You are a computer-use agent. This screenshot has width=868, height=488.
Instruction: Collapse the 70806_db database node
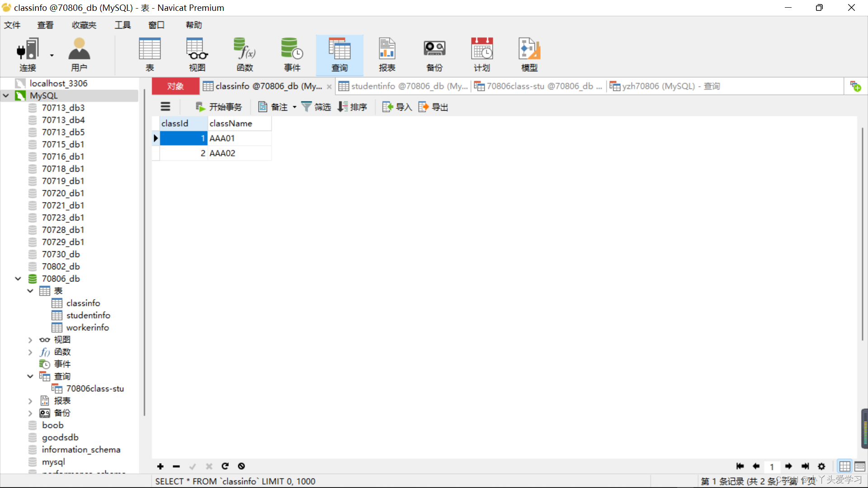click(18, 279)
